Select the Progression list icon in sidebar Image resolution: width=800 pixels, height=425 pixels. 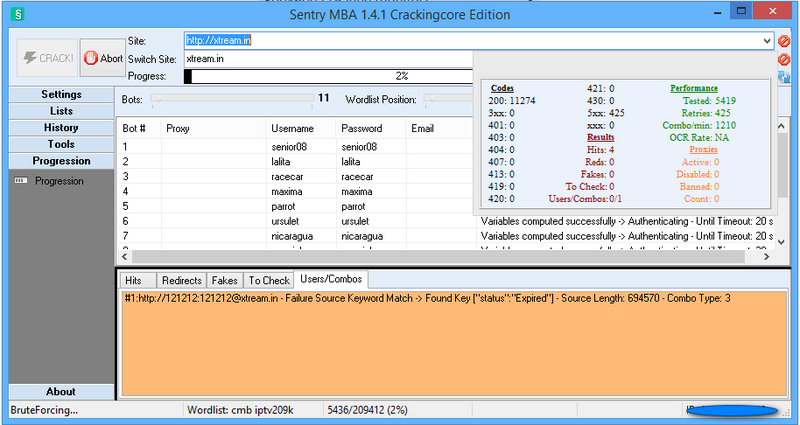point(21,181)
